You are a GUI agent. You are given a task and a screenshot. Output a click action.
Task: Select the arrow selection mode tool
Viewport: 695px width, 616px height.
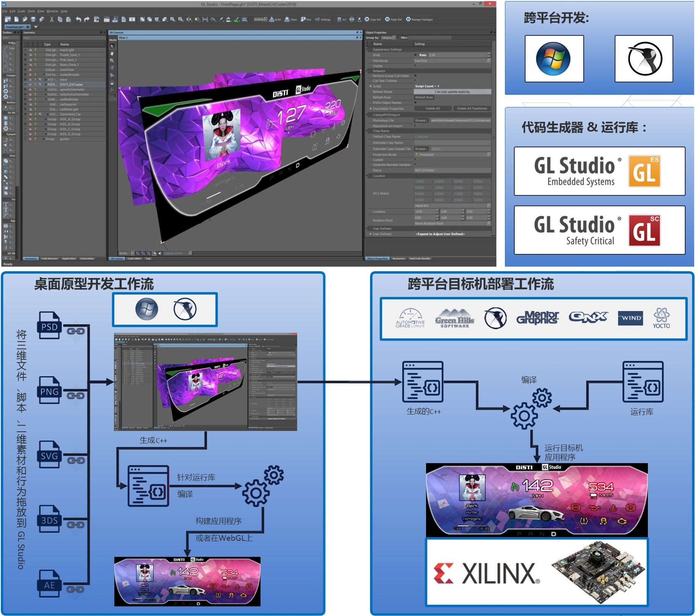[112, 46]
